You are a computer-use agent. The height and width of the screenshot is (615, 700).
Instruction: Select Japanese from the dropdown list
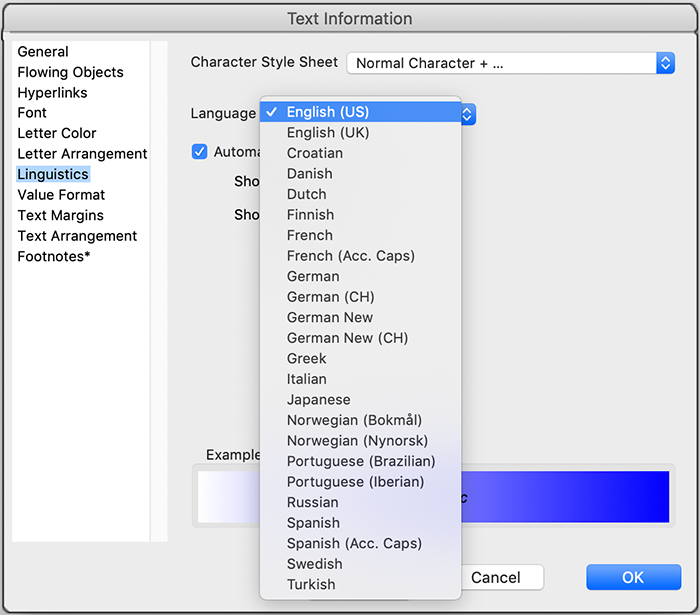tap(318, 400)
